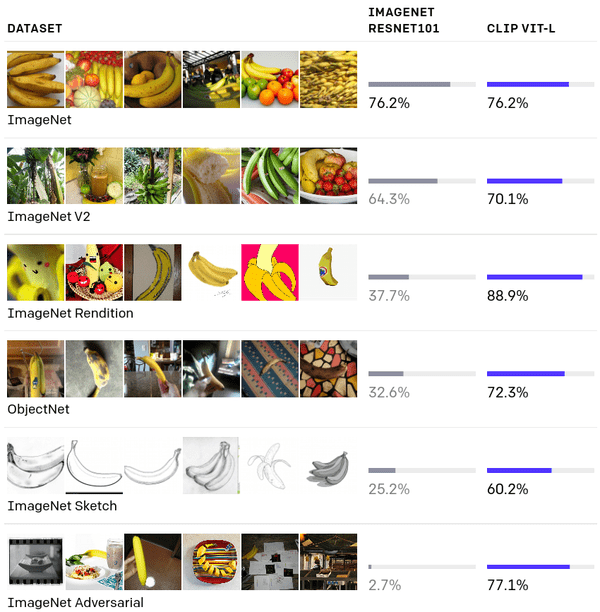Select the bananas with oranges thumbnail
This screenshot has height=612, width=600.
(x=270, y=79)
